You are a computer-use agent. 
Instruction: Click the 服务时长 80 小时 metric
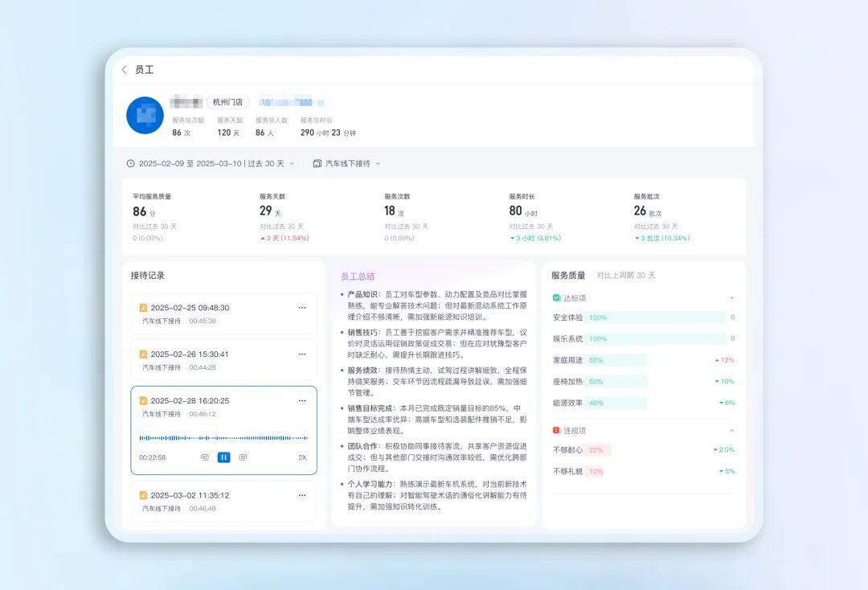pyautogui.click(x=534, y=217)
